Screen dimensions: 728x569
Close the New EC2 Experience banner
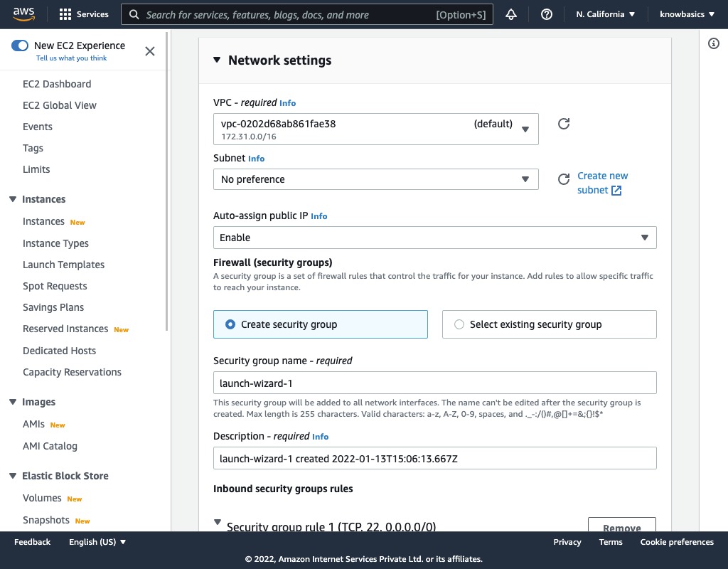tap(150, 51)
